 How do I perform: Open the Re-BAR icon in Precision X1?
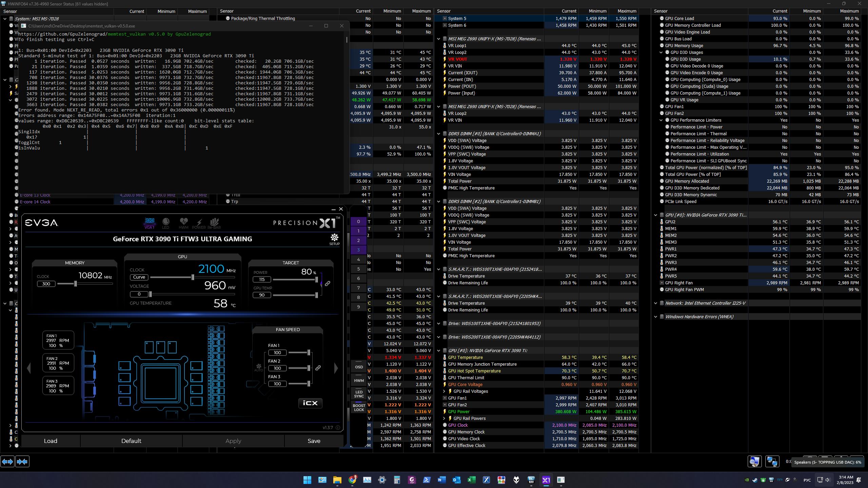coord(214,223)
